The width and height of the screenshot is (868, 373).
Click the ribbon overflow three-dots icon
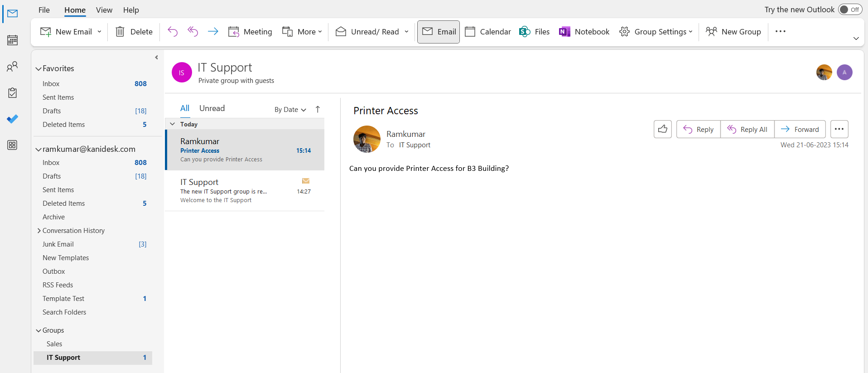(x=781, y=31)
